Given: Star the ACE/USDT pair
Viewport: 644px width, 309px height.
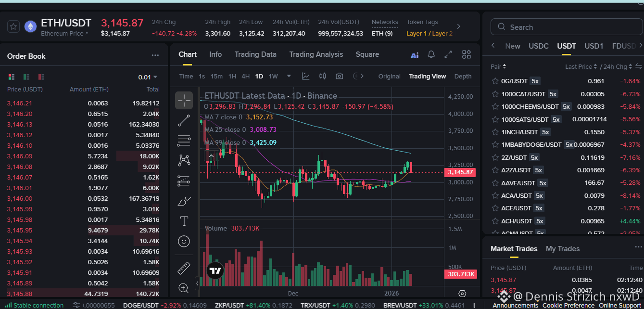Looking at the screenshot, I should point(494,208).
